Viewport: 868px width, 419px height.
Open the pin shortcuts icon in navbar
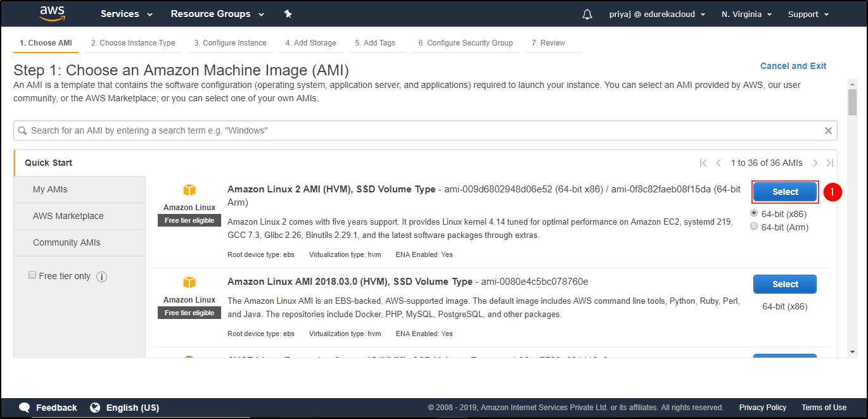coord(288,14)
